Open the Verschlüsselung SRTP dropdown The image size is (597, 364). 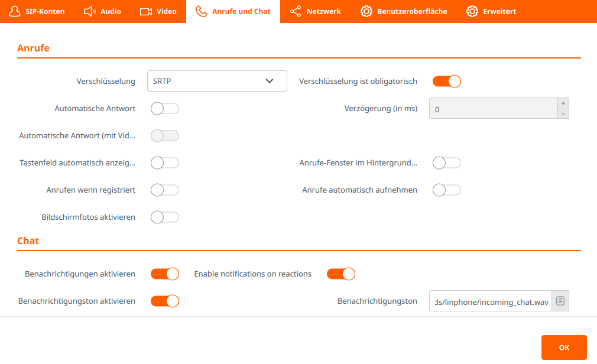[x=217, y=82]
